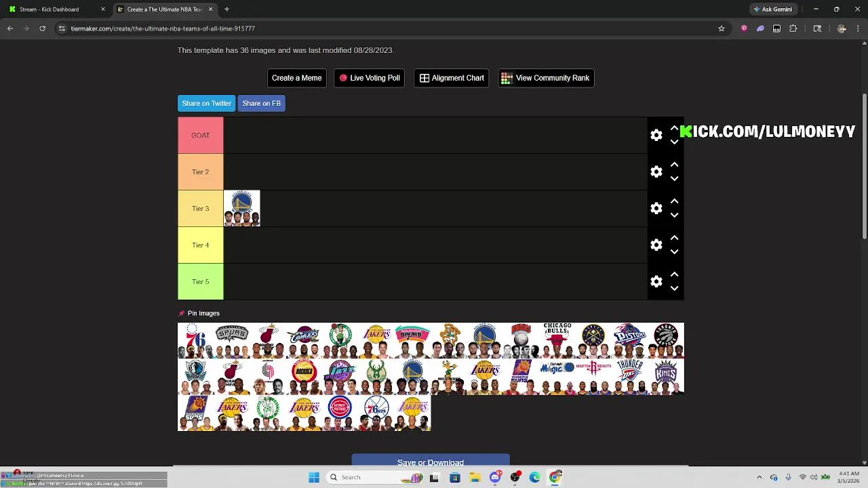Open Discord from the taskbar
Image resolution: width=868 pixels, height=488 pixels.
(495, 477)
